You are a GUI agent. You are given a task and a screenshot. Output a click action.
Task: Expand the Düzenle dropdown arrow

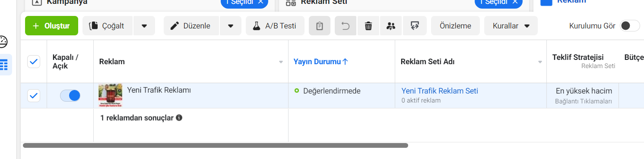[231, 26]
